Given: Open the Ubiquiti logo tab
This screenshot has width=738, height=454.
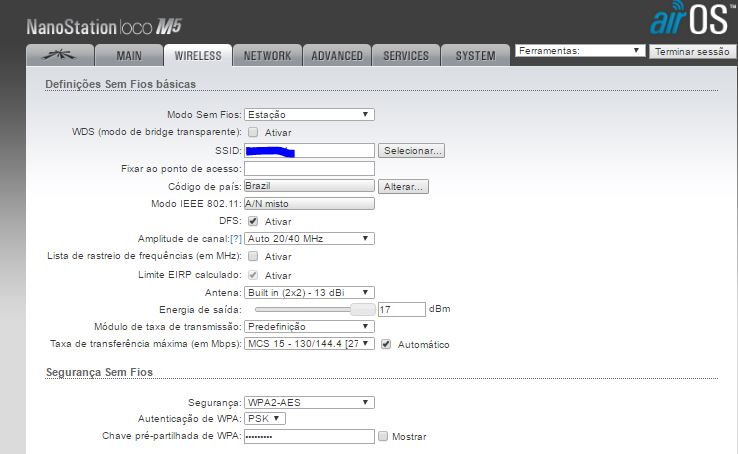Looking at the screenshot, I should [60, 56].
